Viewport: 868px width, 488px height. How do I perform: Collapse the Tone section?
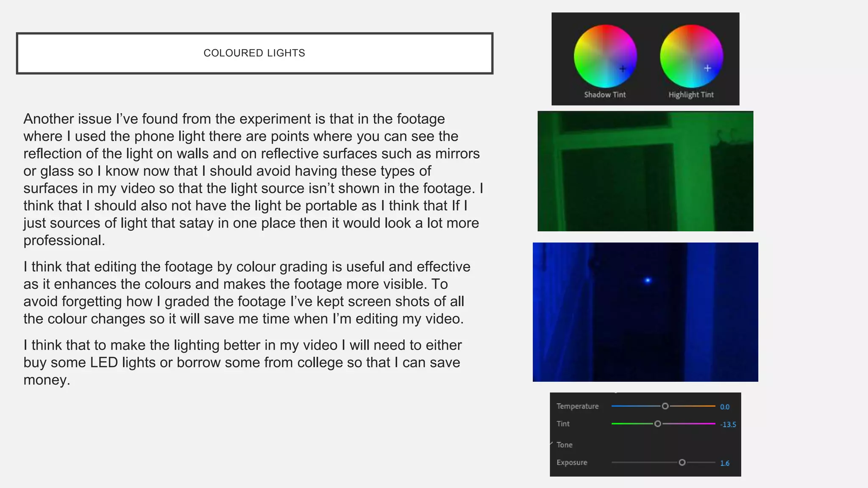point(551,444)
